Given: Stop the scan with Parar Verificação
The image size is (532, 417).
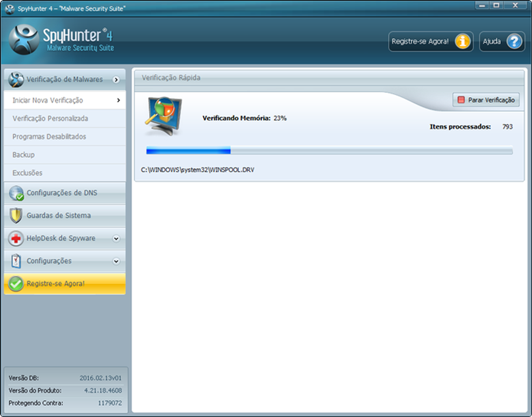Looking at the screenshot, I should pyautogui.click(x=486, y=100).
